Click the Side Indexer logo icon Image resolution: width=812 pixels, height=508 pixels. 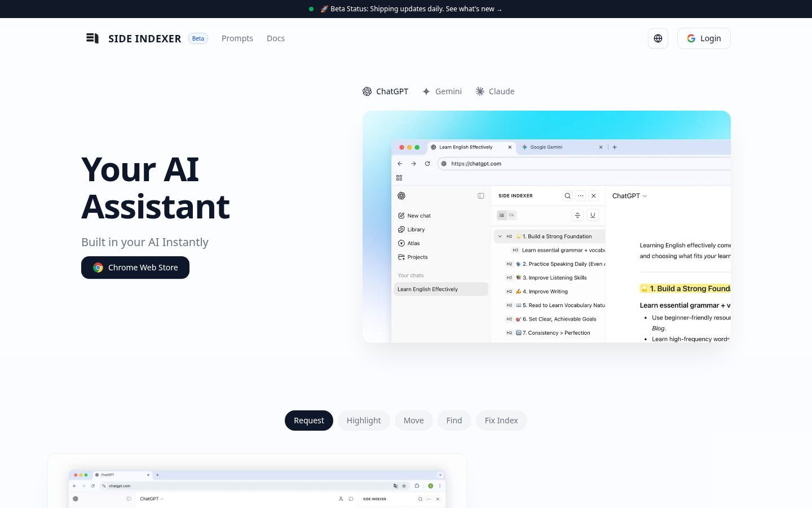click(x=92, y=38)
